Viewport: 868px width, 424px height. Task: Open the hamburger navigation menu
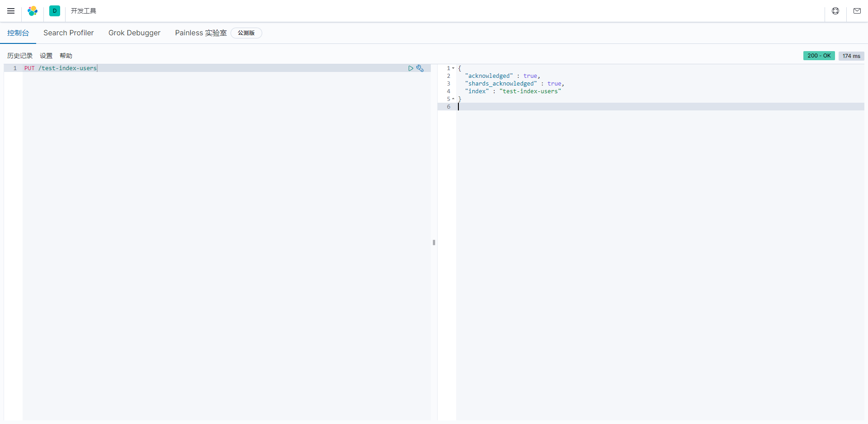coord(11,11)
